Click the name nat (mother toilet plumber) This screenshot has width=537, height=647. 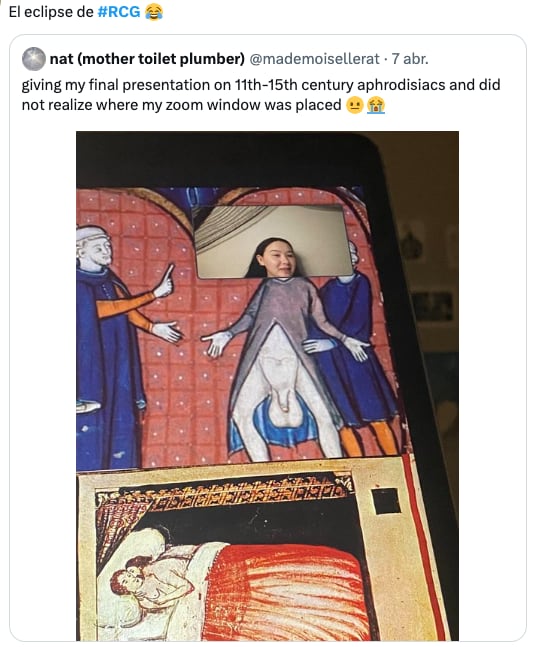click(x=147, y=59)
